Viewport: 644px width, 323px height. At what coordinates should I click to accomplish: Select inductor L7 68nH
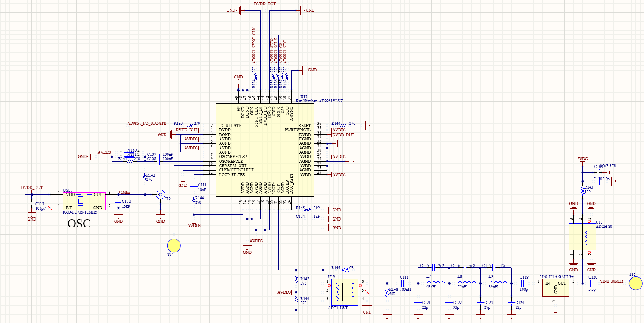434,283
